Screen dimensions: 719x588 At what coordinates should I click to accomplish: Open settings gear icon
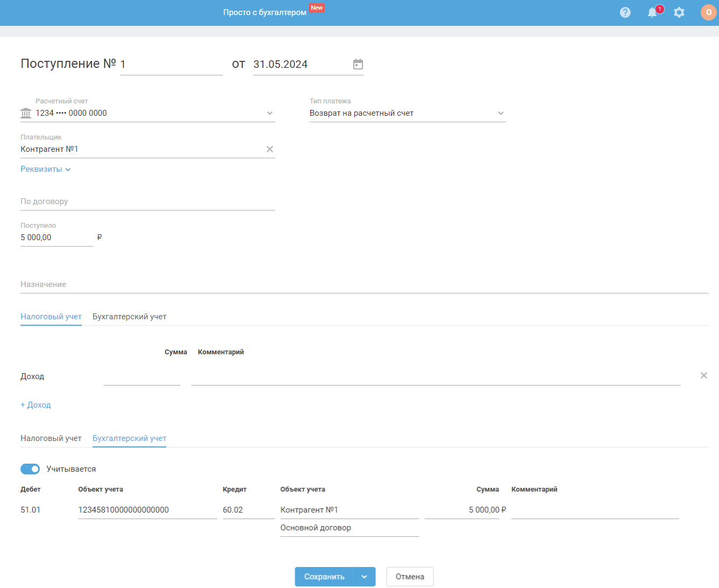click(679, 12)
